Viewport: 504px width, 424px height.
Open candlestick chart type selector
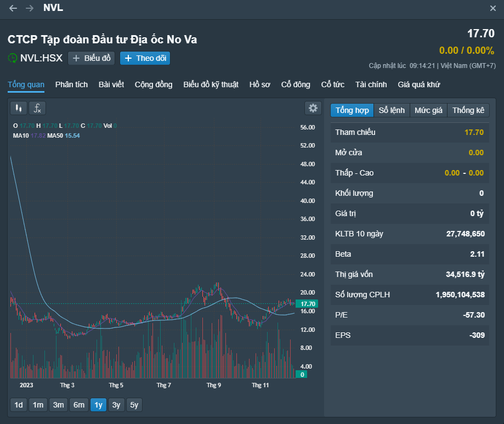(x=19, y=108)
